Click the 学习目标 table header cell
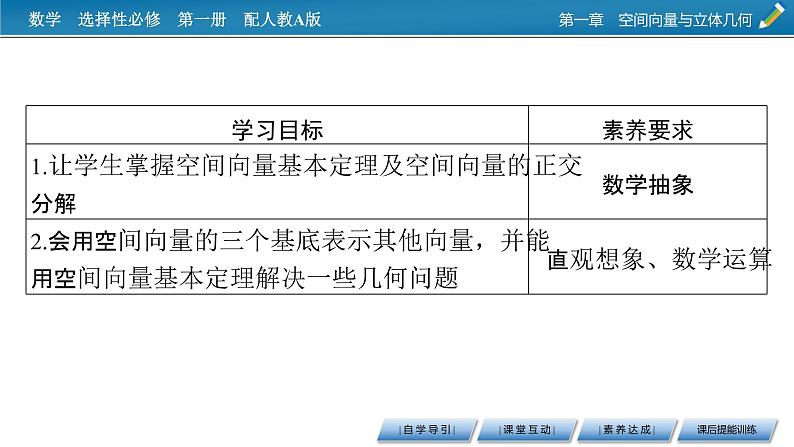794x447 pixels. [x=277, y=130]
